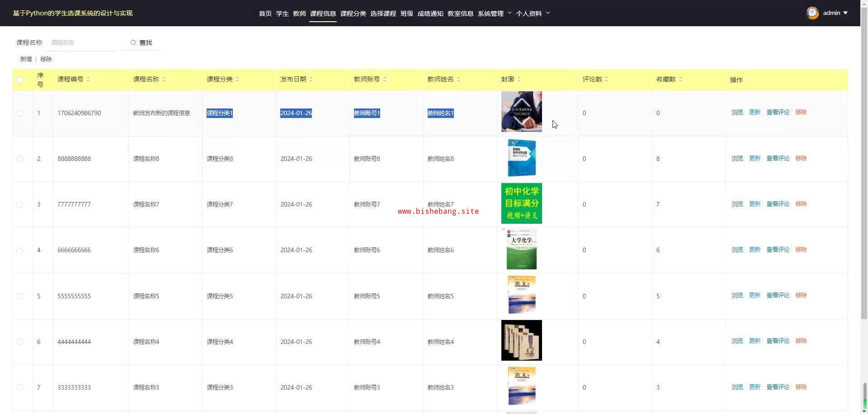Viewport: 868px width, 414px height.
Task: Open the 大学化学 cover thumbnail
Action: click(522, 249)
